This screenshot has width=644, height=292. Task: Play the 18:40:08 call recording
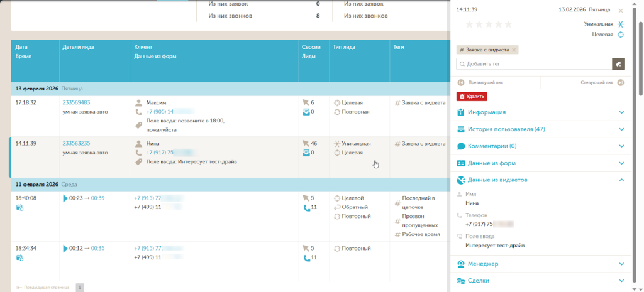click(65, 198)
